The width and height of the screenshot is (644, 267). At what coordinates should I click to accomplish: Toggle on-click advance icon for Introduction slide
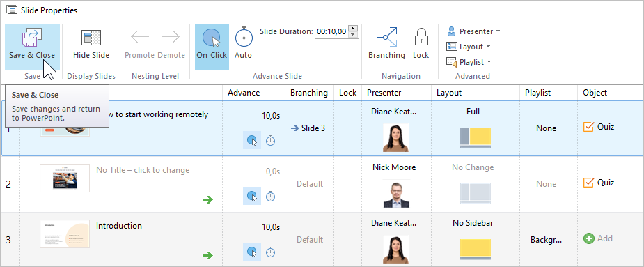click(252, 252)
